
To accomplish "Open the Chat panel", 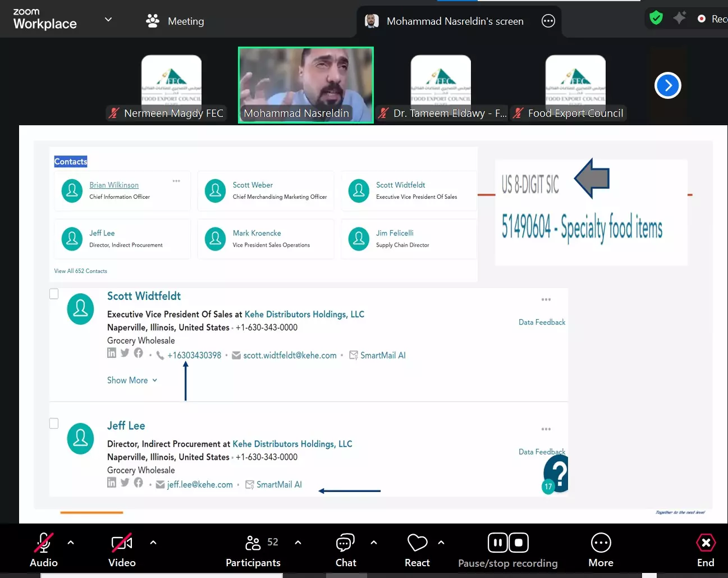I will pos(345,550).
